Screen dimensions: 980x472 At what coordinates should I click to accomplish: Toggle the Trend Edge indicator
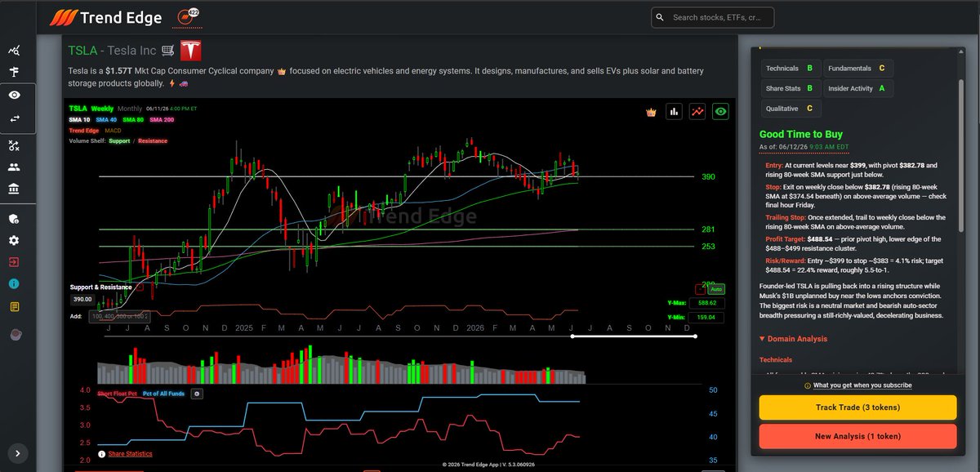(x=84, y=131)
